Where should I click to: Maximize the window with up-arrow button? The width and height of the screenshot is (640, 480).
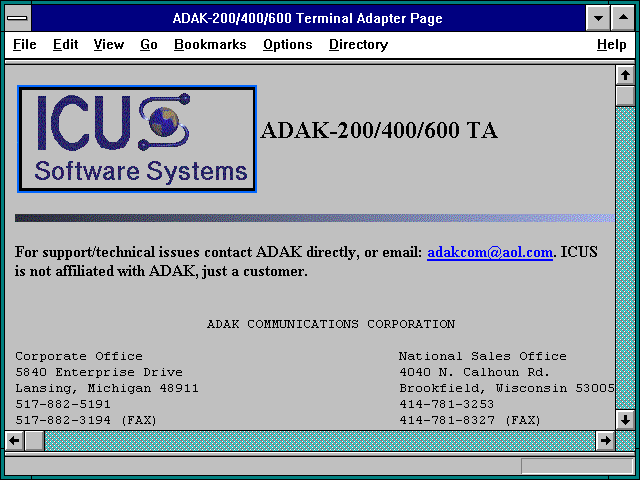click(x=623, y=18)
